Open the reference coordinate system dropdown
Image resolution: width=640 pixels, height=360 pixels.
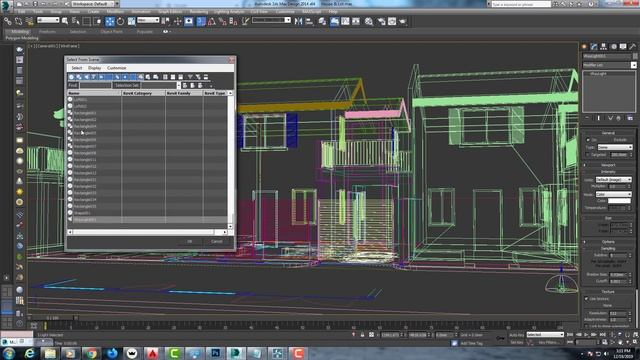[148, 20]
